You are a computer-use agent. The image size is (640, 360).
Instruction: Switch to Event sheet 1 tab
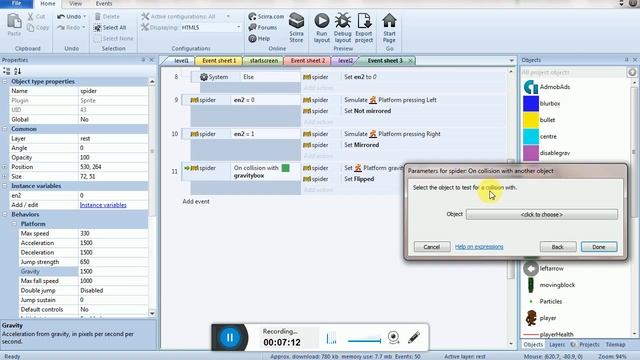219,60
